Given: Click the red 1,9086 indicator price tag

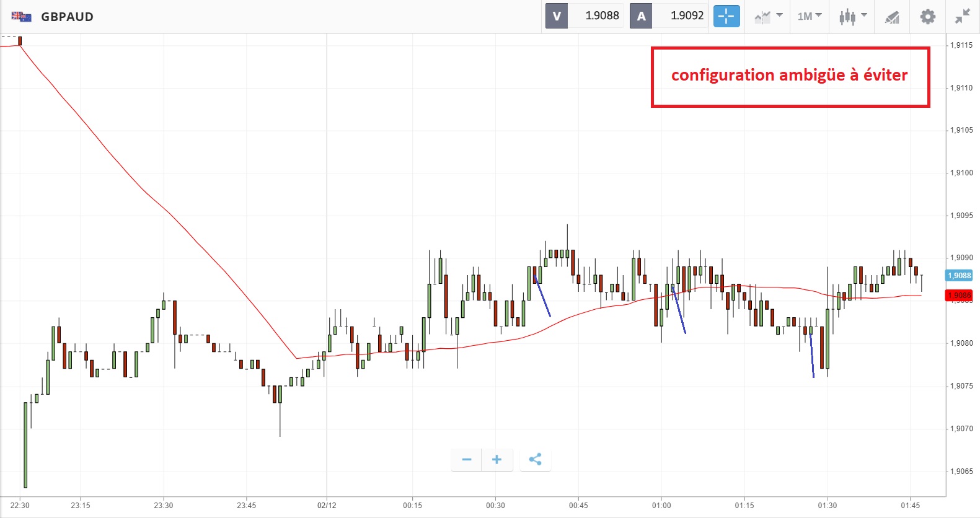Looking at the screenshot, I should coord(959,296).
